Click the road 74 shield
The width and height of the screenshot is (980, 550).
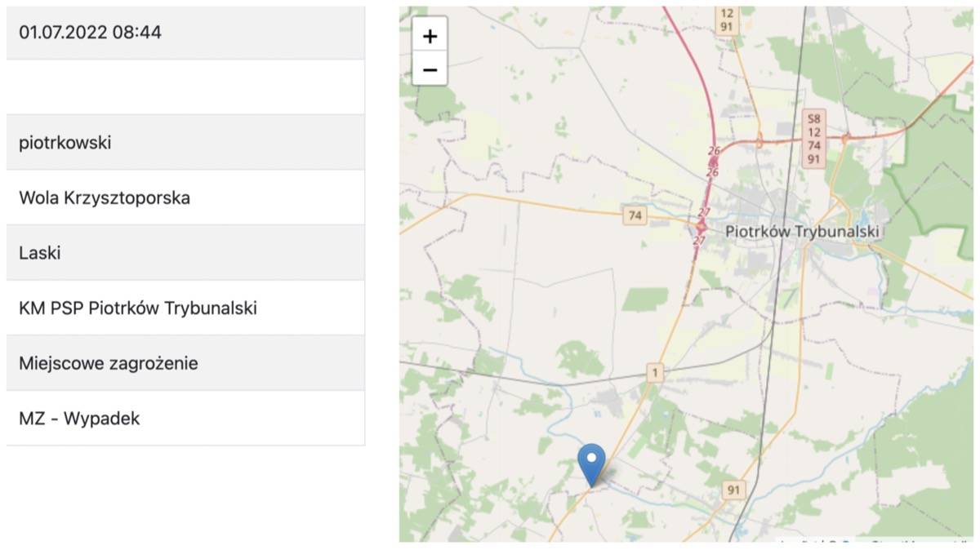[x=635, y=215]
